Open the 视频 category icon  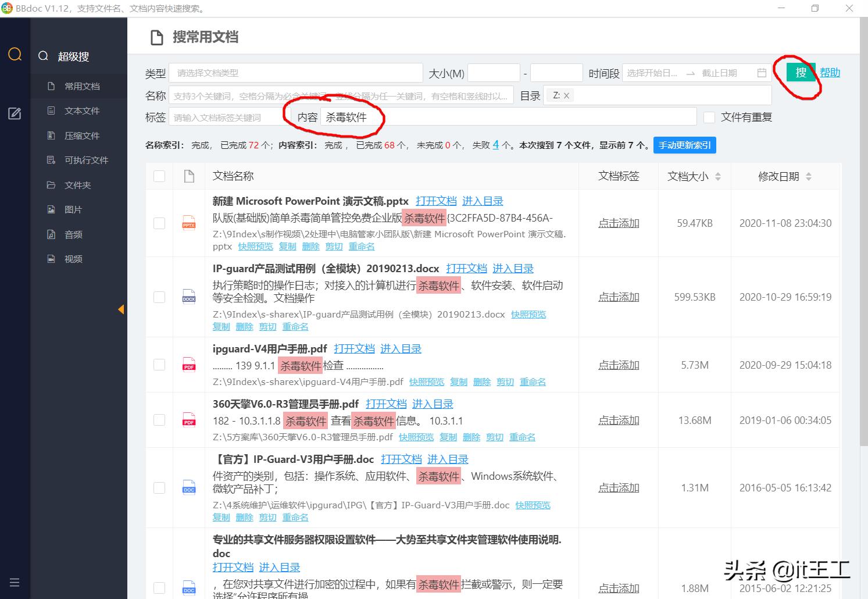pos(51,259)
